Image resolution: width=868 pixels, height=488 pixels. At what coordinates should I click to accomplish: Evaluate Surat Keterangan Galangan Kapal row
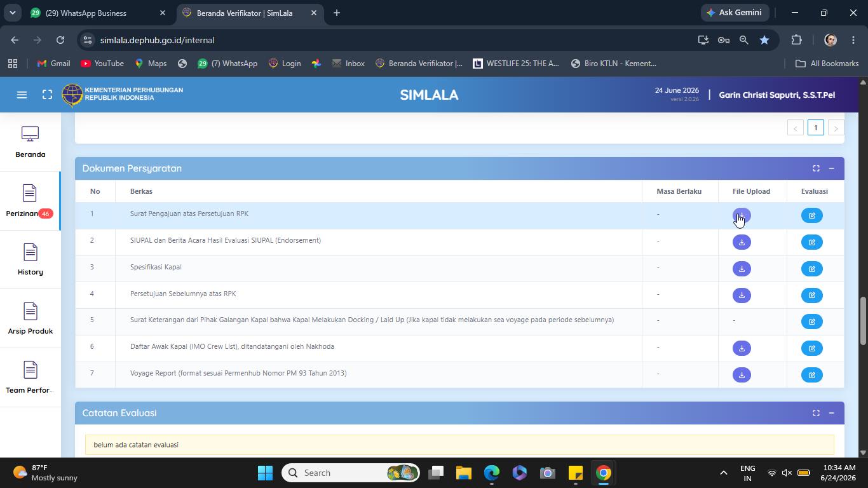(811, 322)
